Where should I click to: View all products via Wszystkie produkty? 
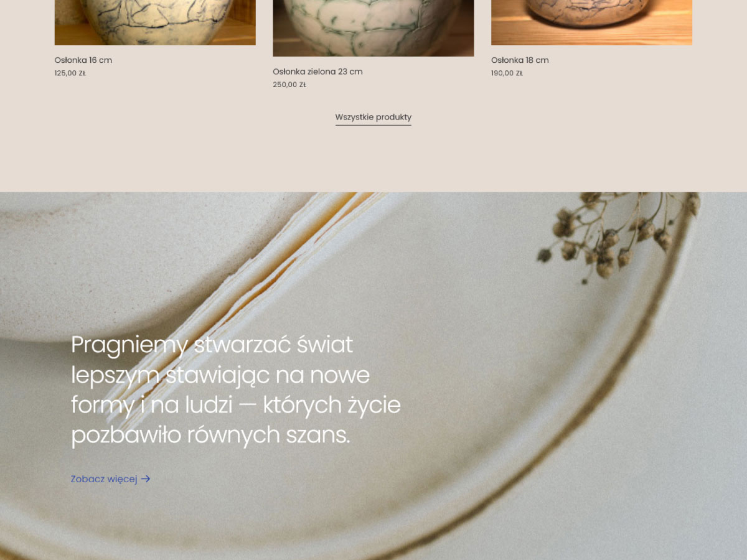(374, 117)
